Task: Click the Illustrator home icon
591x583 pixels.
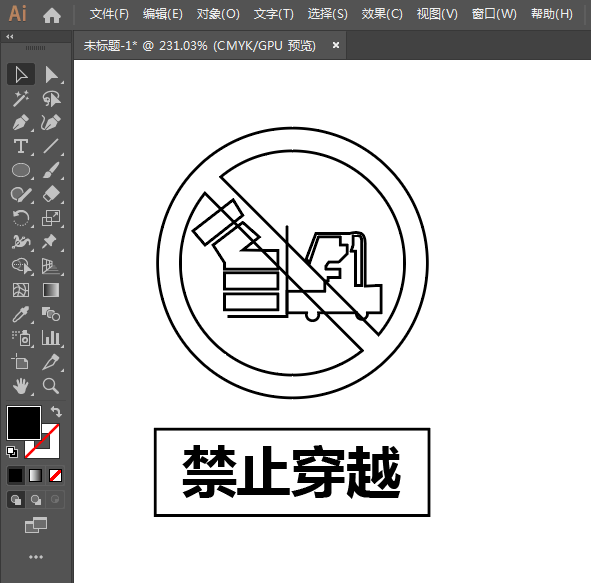Action: coord(52,15)
